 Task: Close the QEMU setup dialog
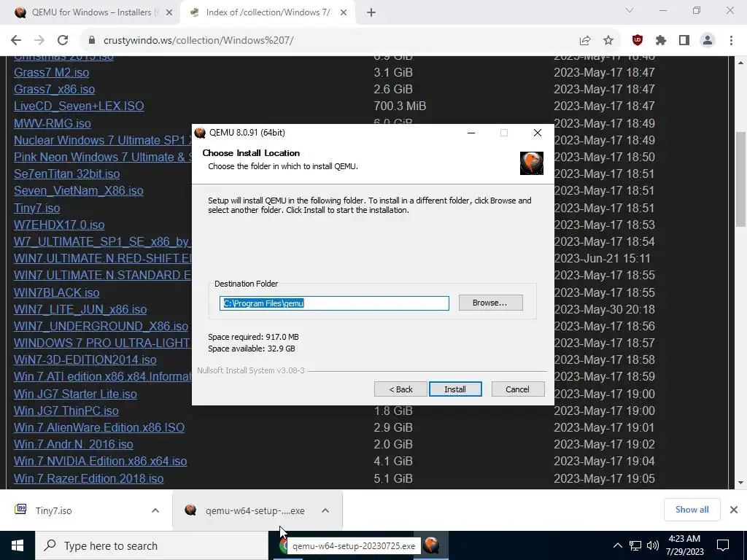tap(538, 133)
